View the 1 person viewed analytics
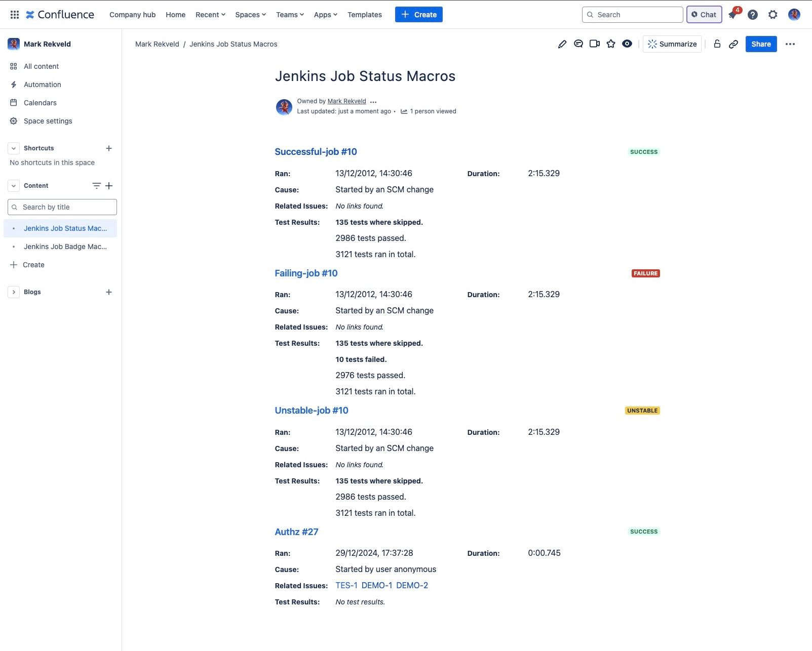 coord(429,111)
